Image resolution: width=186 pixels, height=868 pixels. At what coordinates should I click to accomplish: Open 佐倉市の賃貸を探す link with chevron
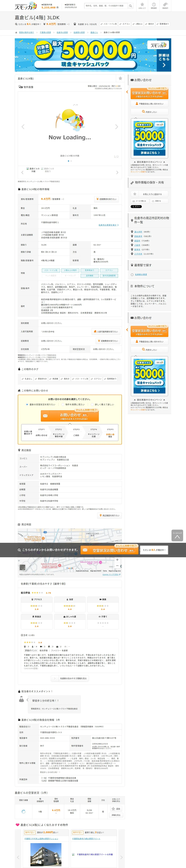[x=108, y=225]
